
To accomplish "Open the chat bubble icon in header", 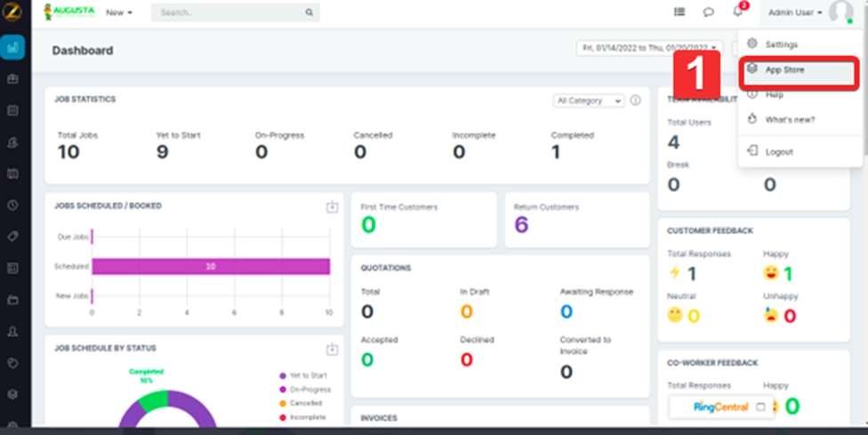I will click(709, 12).
